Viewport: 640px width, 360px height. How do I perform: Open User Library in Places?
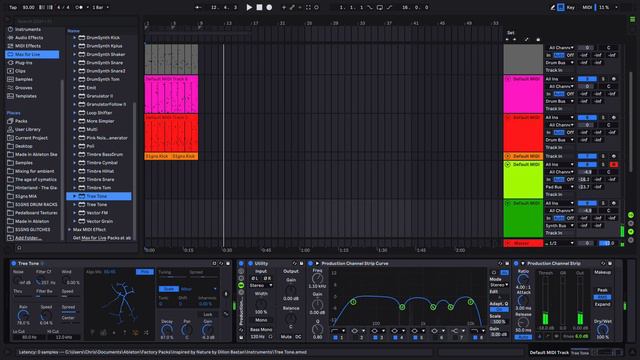pos(28,129)
